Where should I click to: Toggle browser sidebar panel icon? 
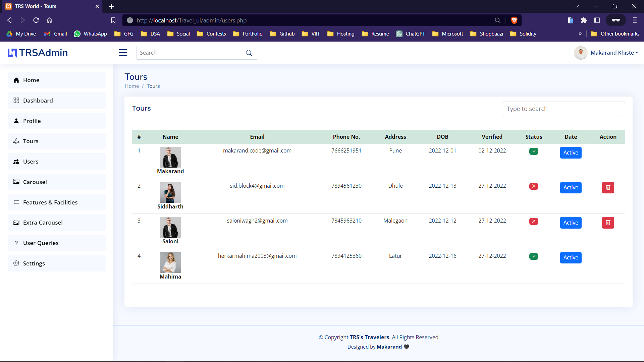coord(597,20)
